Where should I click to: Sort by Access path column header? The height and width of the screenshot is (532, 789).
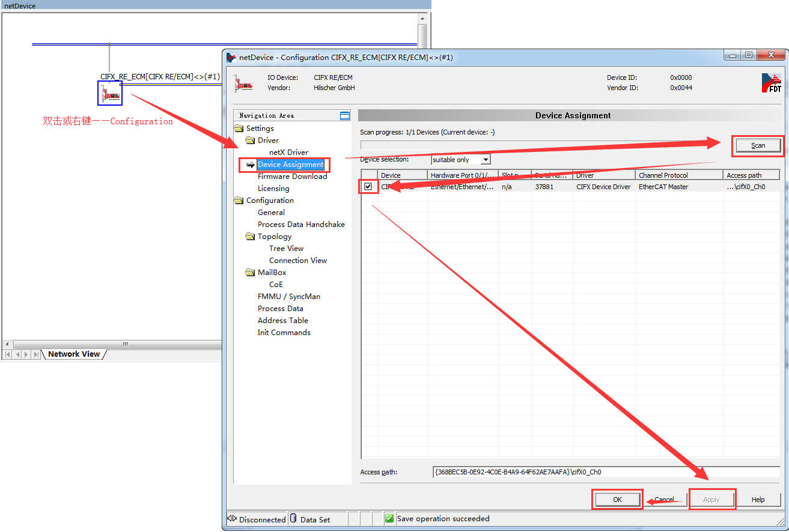pos(751,175)
